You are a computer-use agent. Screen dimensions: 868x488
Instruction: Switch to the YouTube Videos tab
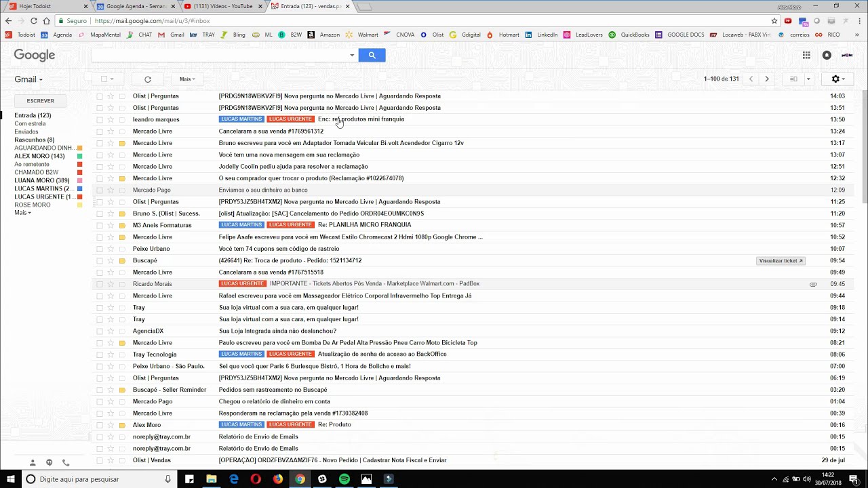[x=222, y=6]
